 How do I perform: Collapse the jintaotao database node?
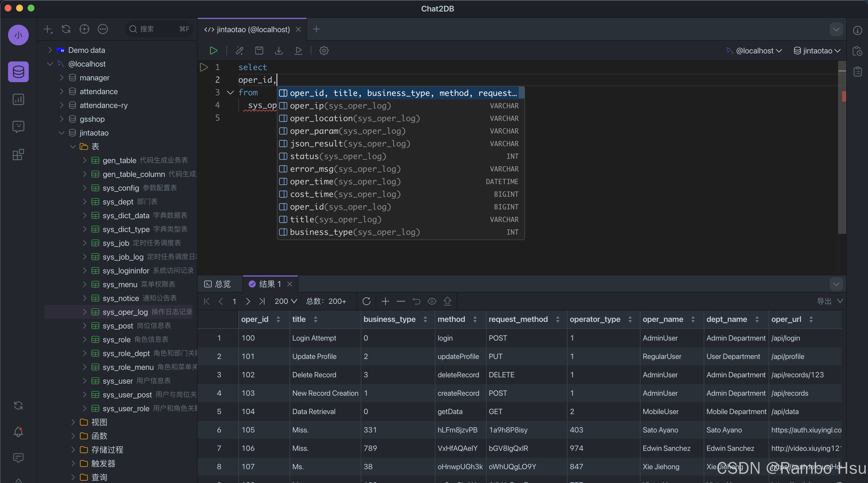click(x=61, y=133)
